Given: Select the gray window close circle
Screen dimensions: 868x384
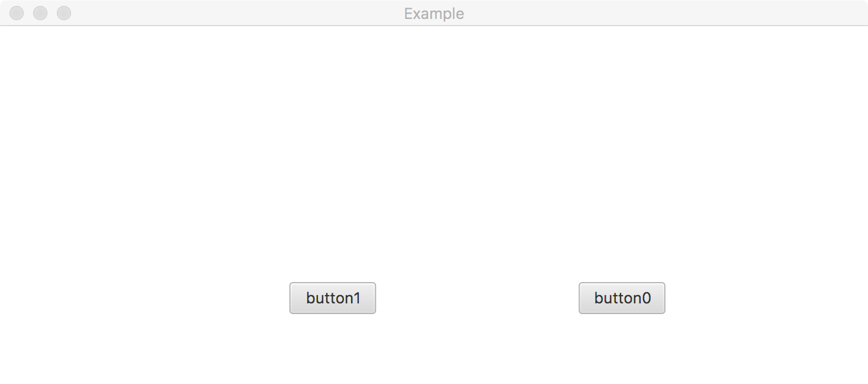Looking at the screenshot, I should click(17, 13).
